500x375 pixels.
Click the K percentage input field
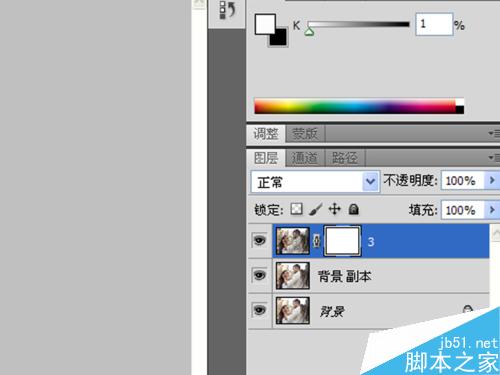(x=434, y=24)
